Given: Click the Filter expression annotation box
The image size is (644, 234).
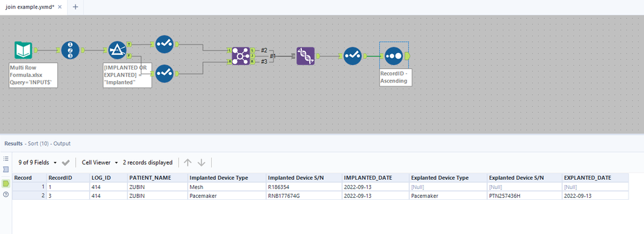Looking at the screenshot, I should tap(127, 75).
